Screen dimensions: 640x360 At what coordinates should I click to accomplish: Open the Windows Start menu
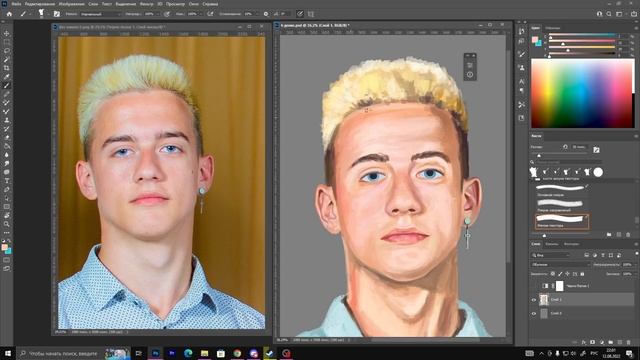(7, 353)
